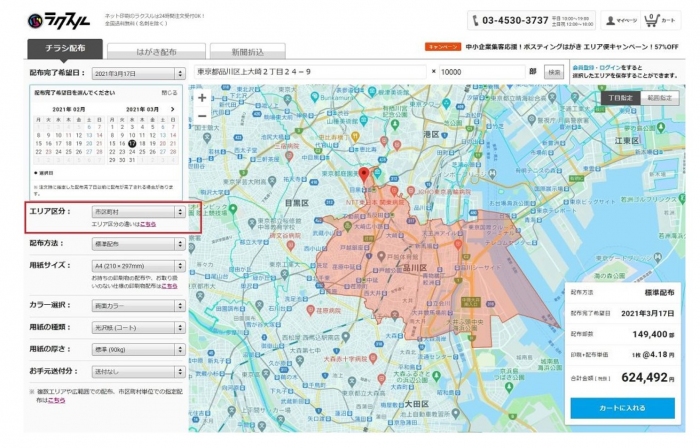Click the Raksul logo
The width and height of the screenshot is (700, 448).
click(x=59, y=20)
